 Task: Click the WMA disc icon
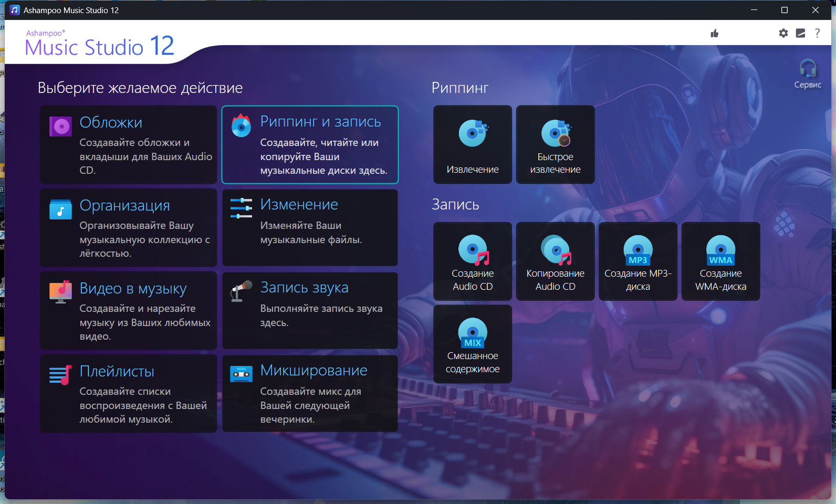[721, 250]
